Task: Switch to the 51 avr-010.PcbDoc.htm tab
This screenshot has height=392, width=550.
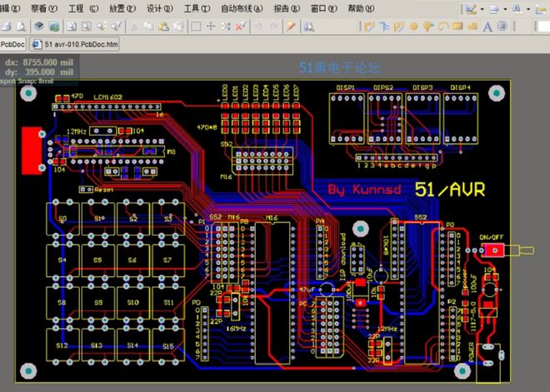Action: point(74,44)
